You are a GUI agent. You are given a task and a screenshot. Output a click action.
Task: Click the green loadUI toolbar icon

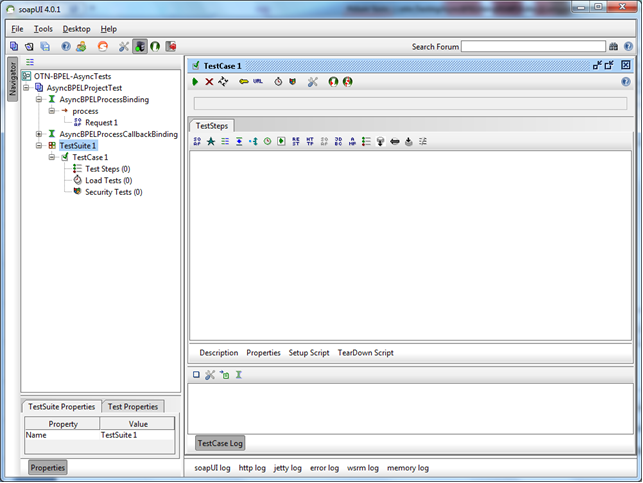click(155, 46)
